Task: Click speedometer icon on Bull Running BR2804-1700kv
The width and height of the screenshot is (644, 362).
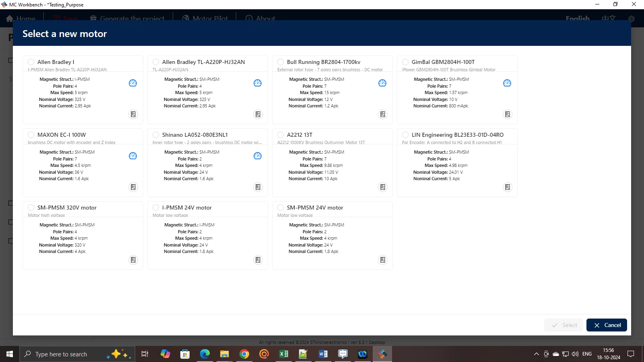Action: 382,83
